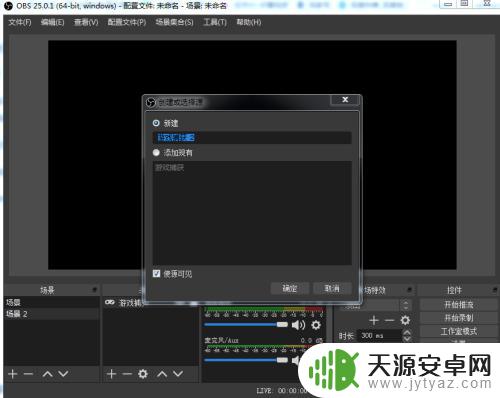This screenshot has width=500, height=398.
Task: Undock the 场景 panel via corner icon
Action: click(x=94, y=289)
